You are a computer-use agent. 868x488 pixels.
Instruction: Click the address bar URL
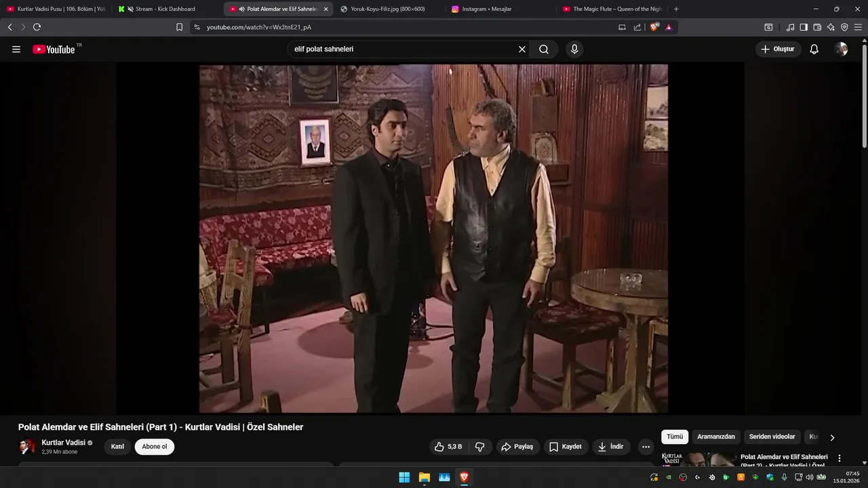click(259, 27)
